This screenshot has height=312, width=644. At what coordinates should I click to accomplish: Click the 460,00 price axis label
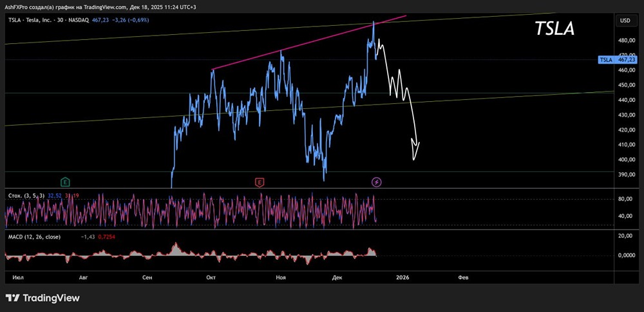click(x=625, y=70)
